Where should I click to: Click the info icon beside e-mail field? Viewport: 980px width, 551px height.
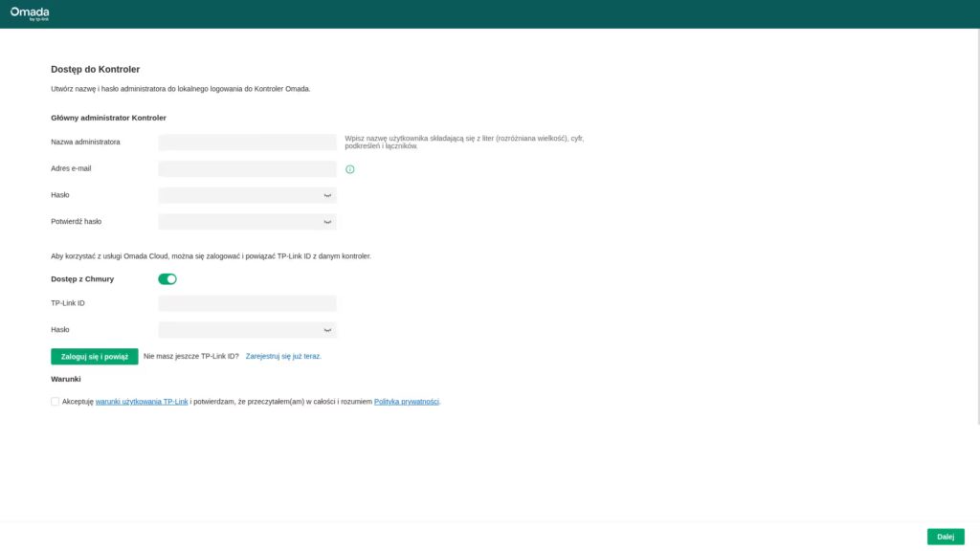tap(350, 169)
